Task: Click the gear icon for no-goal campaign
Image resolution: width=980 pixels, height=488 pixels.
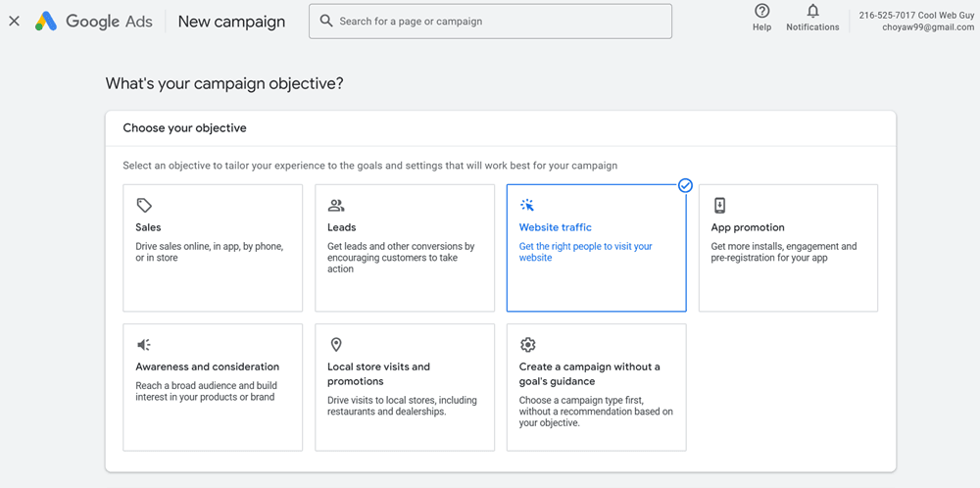Action: [x=527, y=345]
